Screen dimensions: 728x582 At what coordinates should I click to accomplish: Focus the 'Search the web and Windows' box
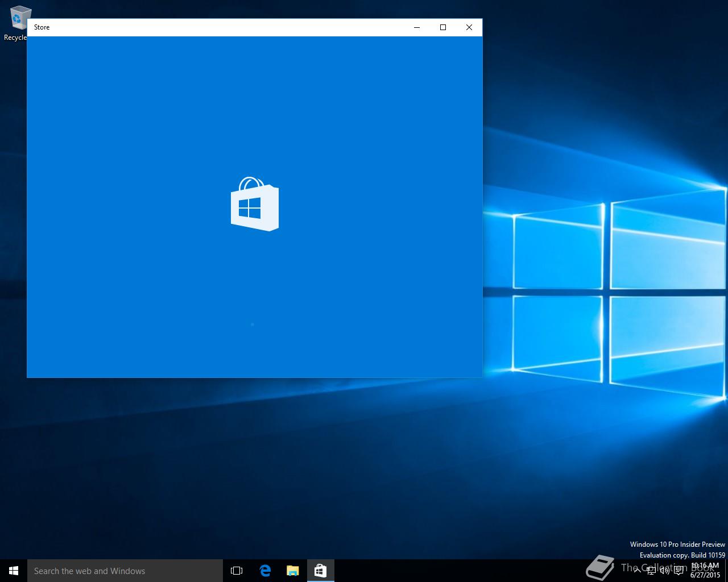coord(125,571)
